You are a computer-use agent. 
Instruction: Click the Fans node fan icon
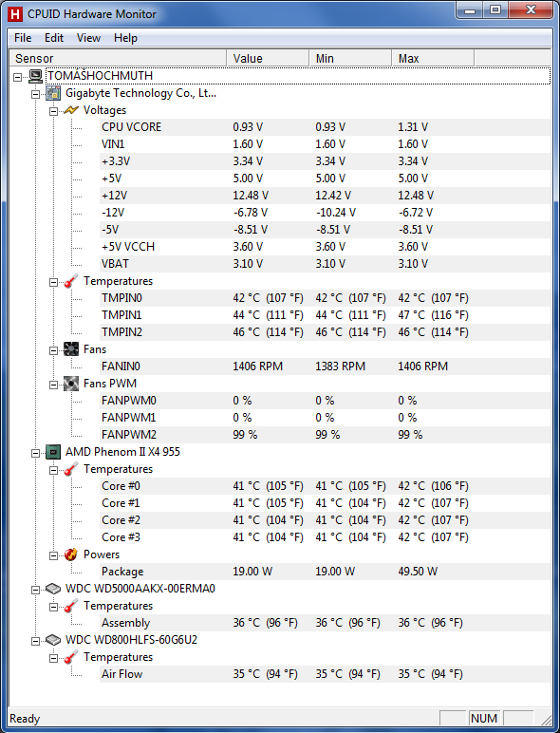pyautogui.click(x=71, y=349)
